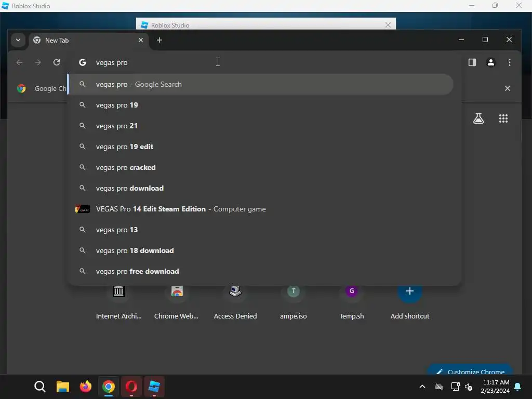
Task: Open File Explorer from the taskbar
Action: point(63,387)
